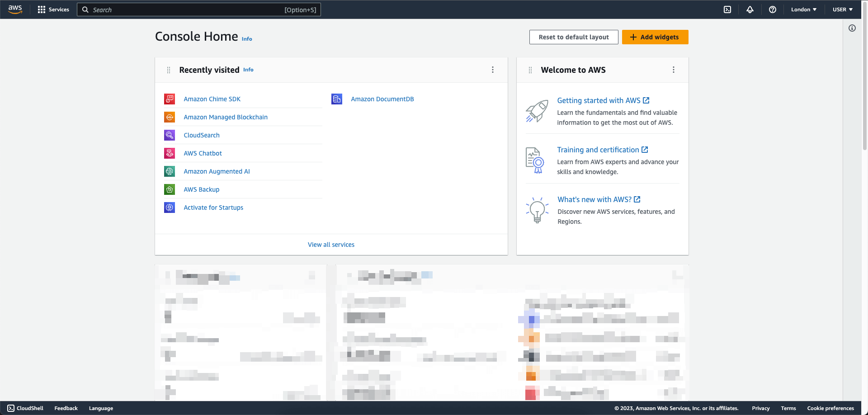Open Getting started with AWS link
Image resolution: width=868 pixels, height=415 pixels.
tap(603, 100)
